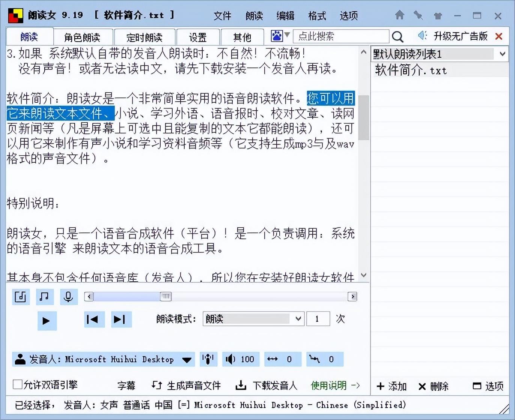Open the 朗读模式 combo box
Screen dimensions: 515x420
coord(253,319)
